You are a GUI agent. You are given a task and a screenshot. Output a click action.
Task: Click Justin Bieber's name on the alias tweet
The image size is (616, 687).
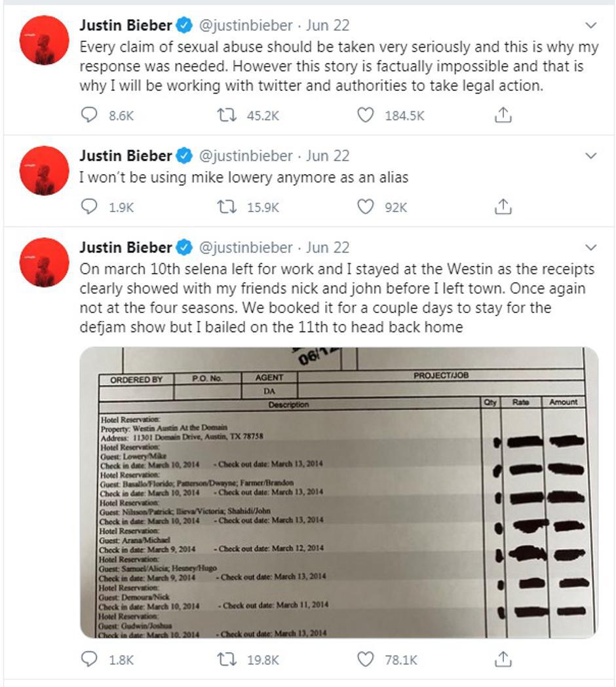point(125,157)
